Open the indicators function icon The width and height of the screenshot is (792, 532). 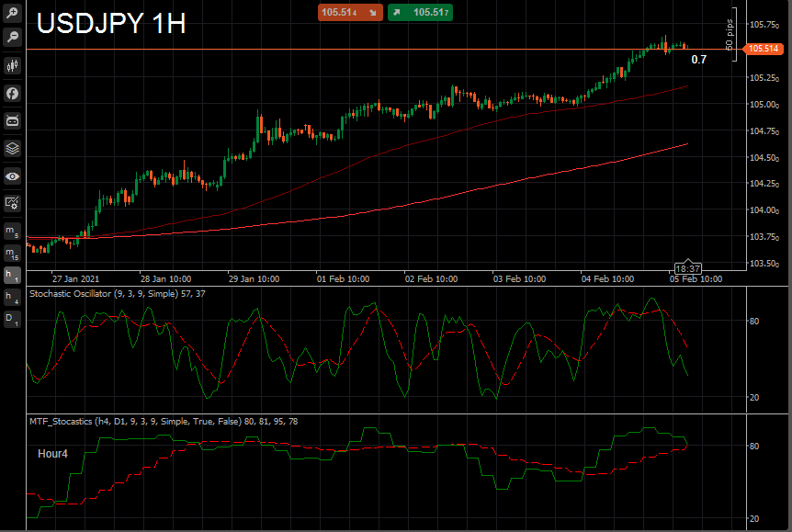click(x=12, y=94)
